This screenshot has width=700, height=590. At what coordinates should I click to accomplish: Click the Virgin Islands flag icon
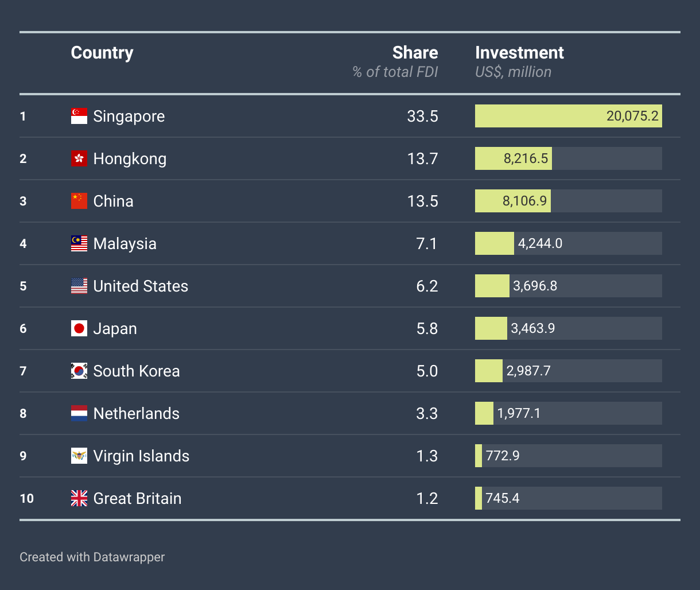(79, 456)
